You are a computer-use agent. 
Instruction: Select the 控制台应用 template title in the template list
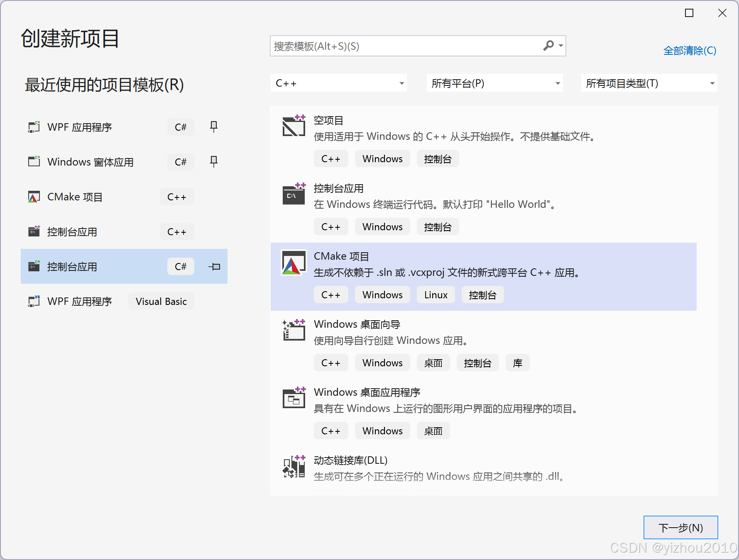pyautogui.click(x=339, y=188)
